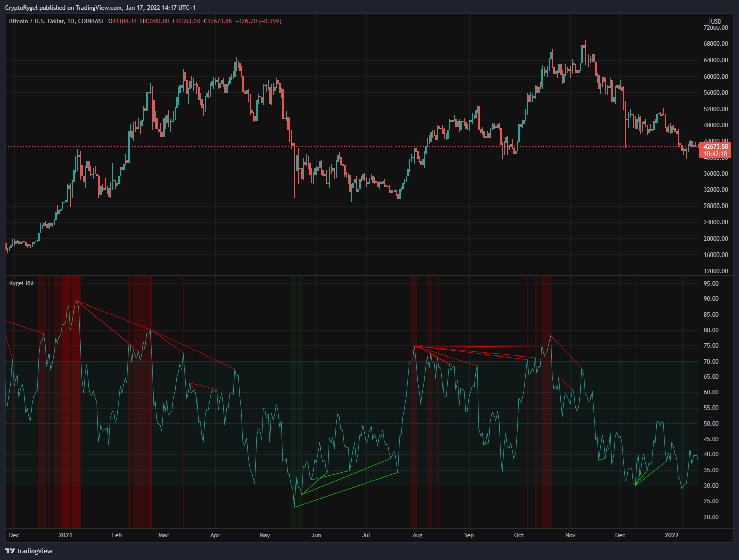Click the Jun label on time axis
The image size is (739, 560).
(x=316, y=535)
